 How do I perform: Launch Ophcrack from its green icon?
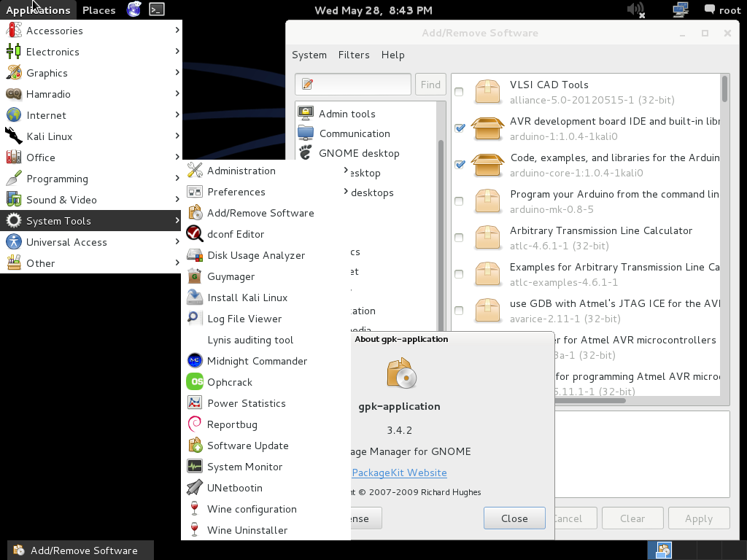pos(195,382)
